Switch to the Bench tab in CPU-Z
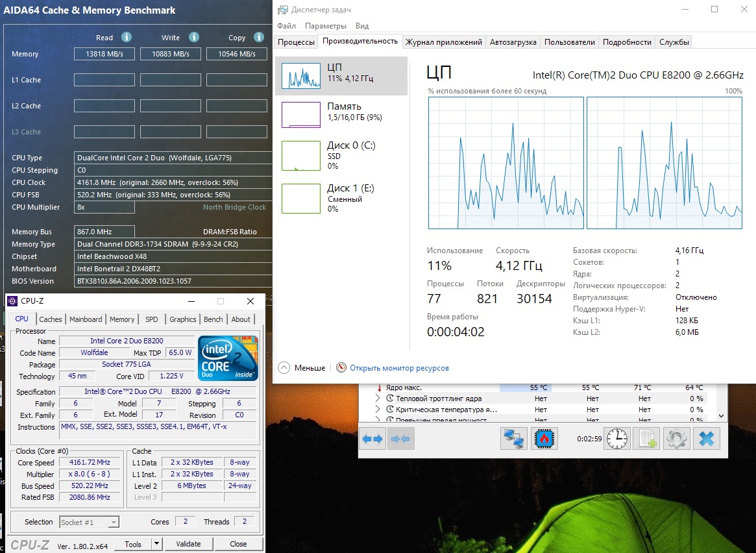Viewport: 756px width, 553px height. (213, 319)
